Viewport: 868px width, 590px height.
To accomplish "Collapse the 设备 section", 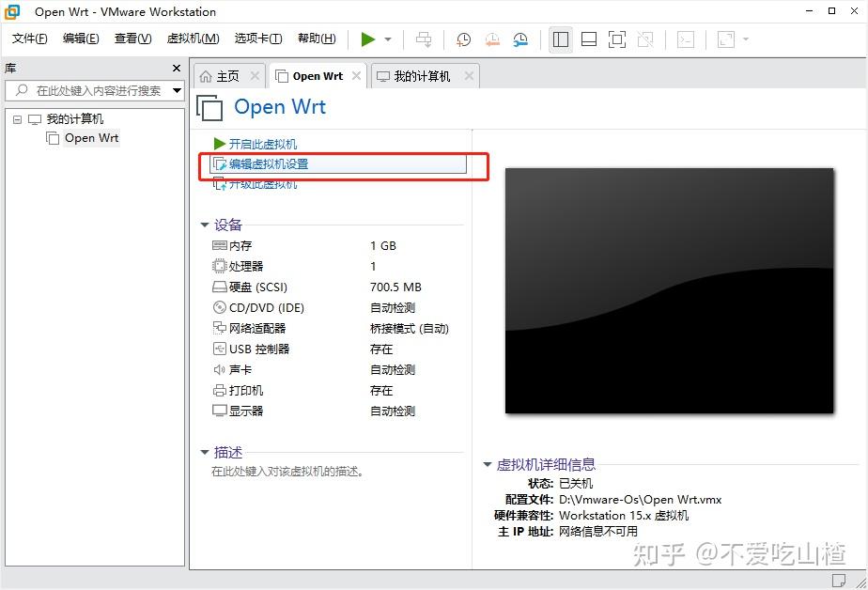I will pyautogui.click(x=204, y=225).
